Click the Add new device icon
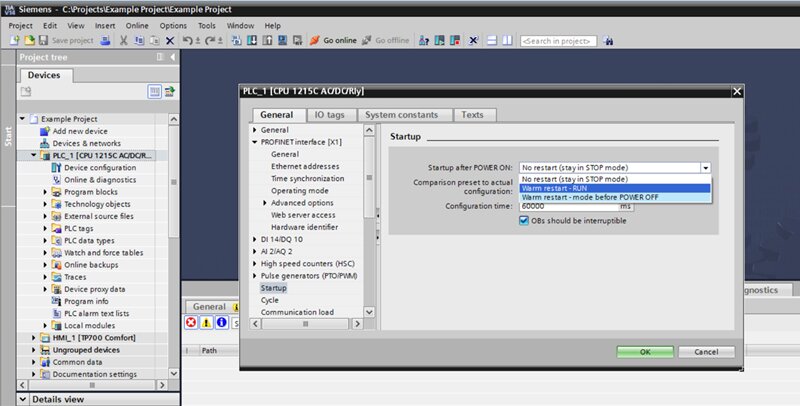 tap(45, 131)
